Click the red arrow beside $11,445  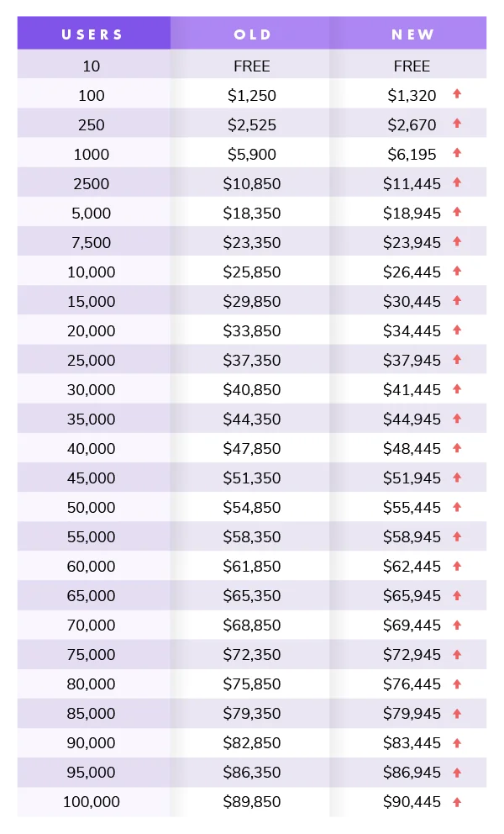(x=457, y=182)
